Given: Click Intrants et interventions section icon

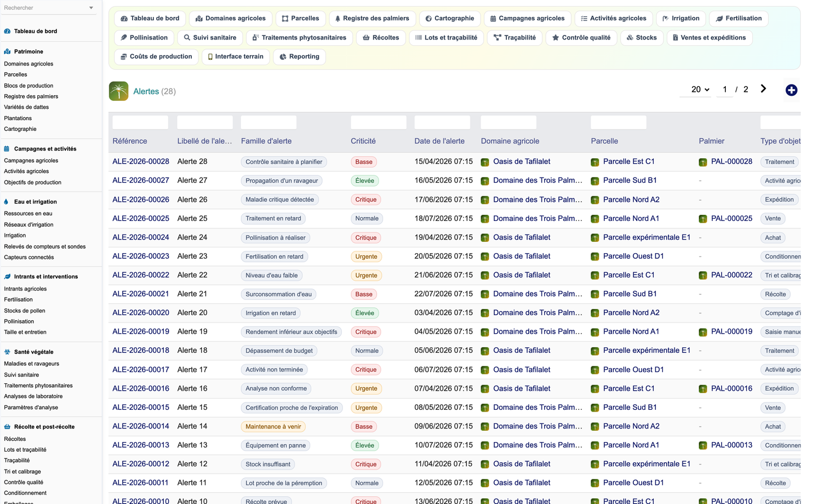Looking at the screenshot, I should pyautogui.click(x=7, y=277).
